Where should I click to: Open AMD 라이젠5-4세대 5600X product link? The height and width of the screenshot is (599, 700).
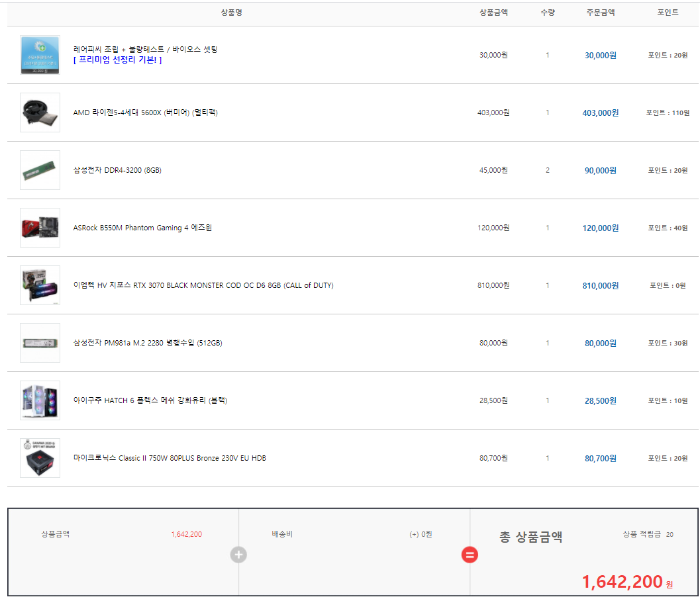[x=146, y=113]
